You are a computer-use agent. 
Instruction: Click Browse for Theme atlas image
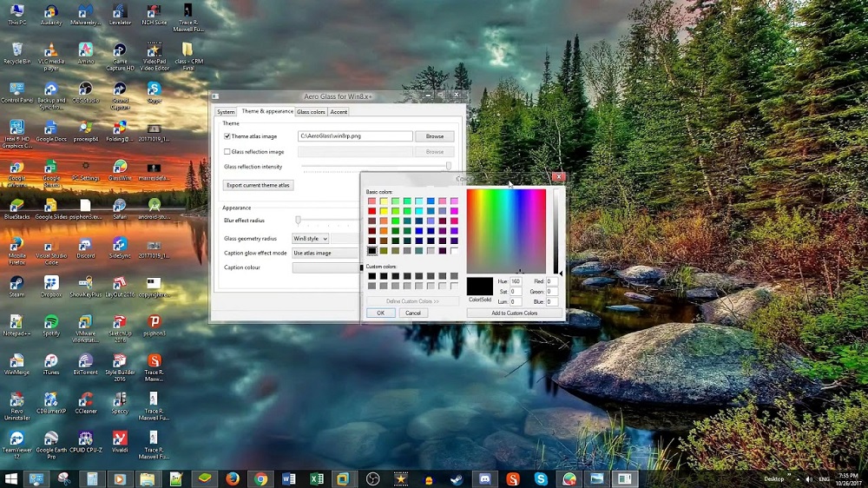(435, 136)
